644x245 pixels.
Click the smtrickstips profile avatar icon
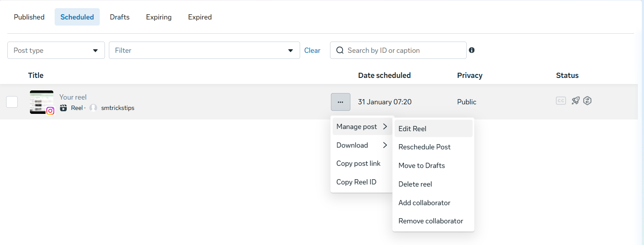[93, 108]
